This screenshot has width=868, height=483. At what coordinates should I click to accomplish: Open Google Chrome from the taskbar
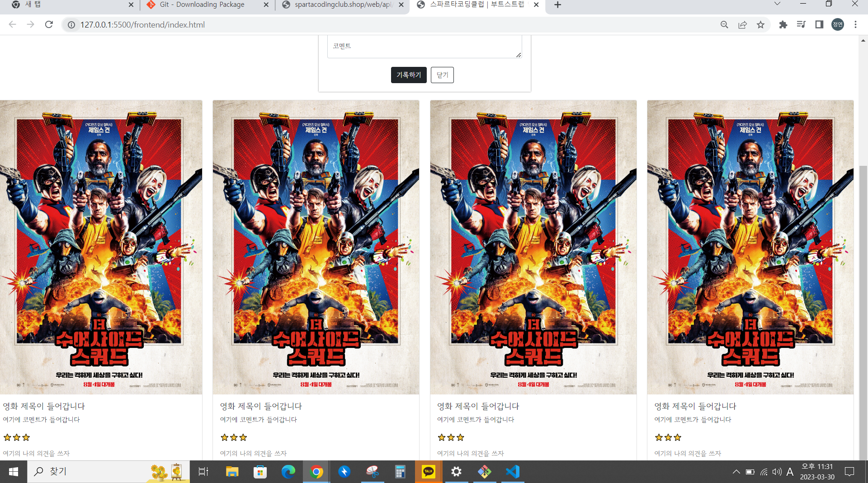[316, 472]
